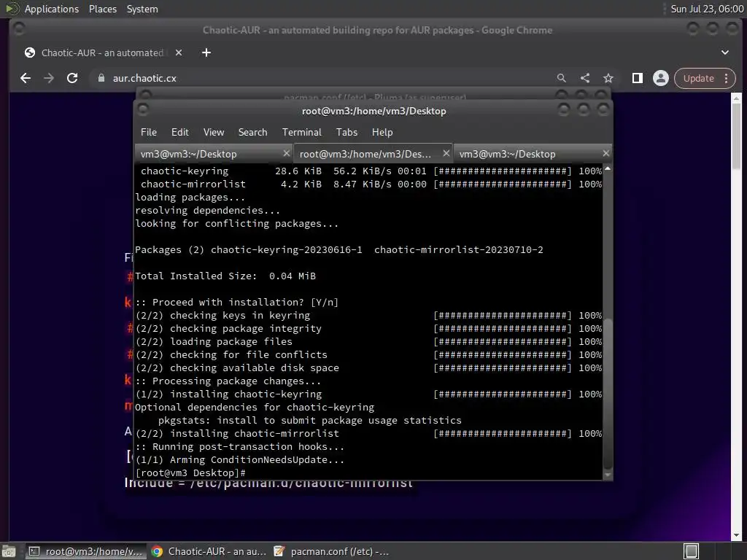This screenshot has height=560, width=747.
Task: Open the terminal's Search menu
Action: pos(252,132)
